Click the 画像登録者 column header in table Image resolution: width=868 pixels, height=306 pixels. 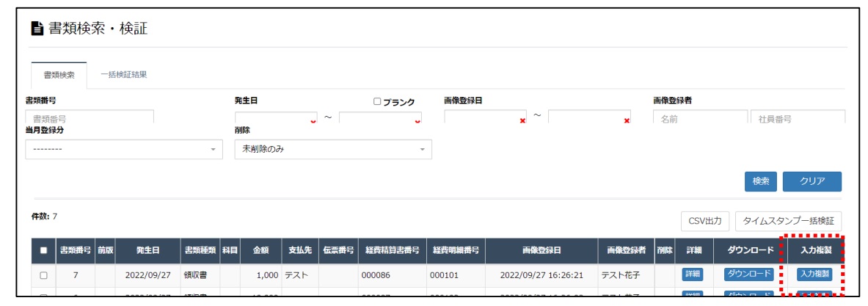click(x=626, y=250)
